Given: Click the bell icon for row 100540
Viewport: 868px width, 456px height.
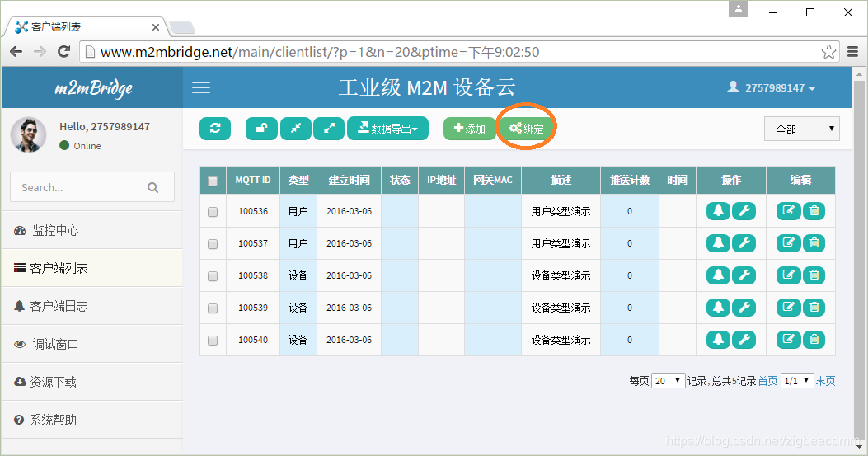Looking at the screenshot, I should pyautogui.click(x=718, y=340).
